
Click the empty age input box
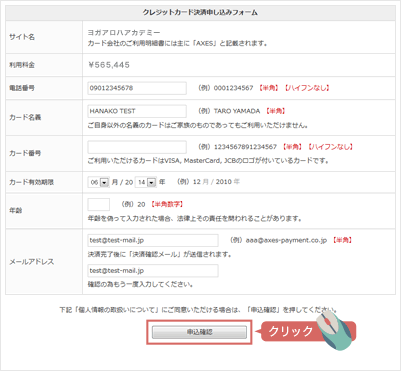tap(99, 204)
